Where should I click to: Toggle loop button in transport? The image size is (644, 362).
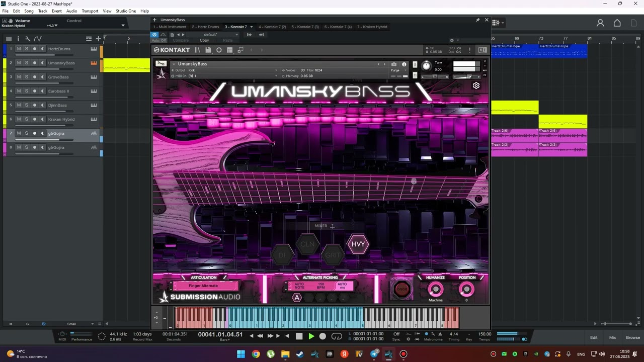(x=337, y=336)
